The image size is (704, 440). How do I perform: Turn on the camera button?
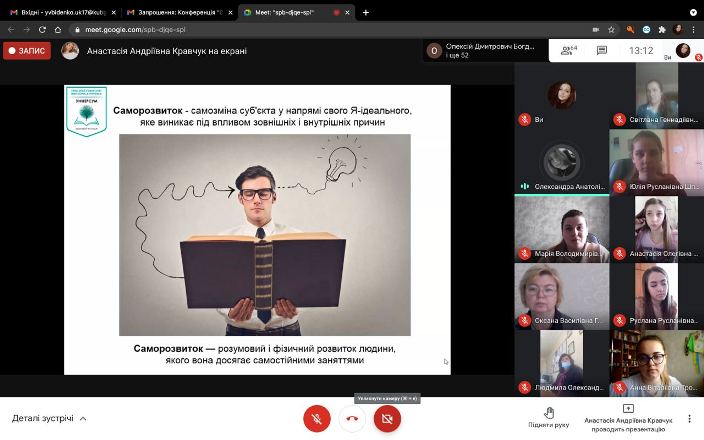tap(387, 418)
